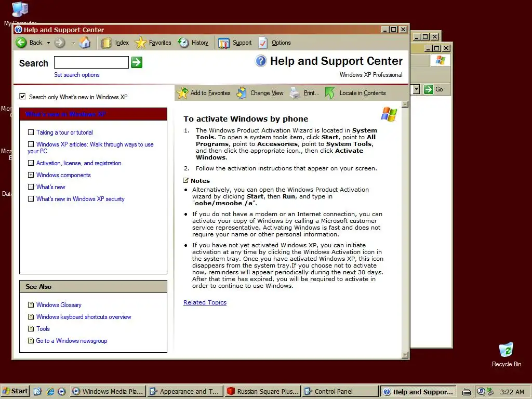Screen dimensions: 532x399
Task: Click the Change View label text
Action: click(267, 93)
